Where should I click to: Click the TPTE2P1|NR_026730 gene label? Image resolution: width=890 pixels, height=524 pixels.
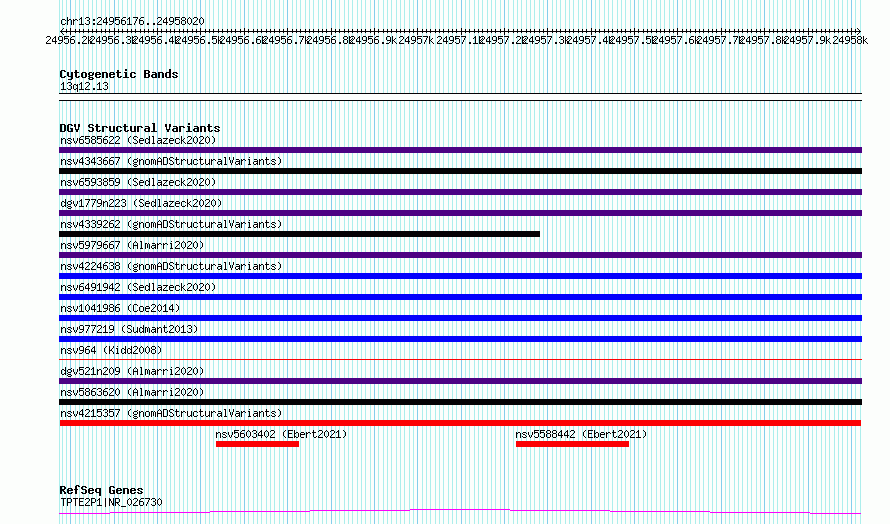(x=111, y=502)
